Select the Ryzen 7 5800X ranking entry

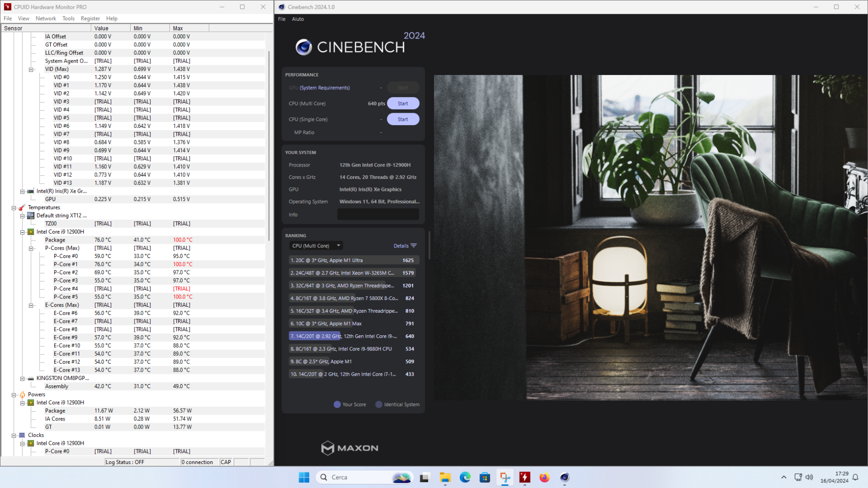(353, 298)
